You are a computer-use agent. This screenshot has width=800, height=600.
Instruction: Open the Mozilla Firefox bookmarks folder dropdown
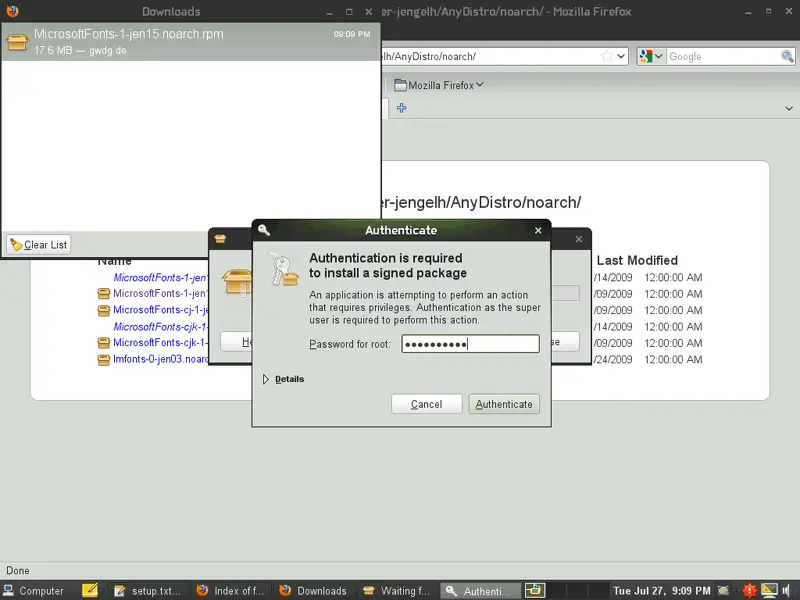tap(439, 85)
